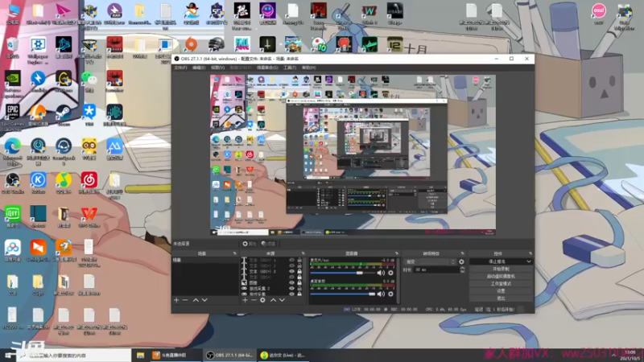Open the 文件(F) menu
Viewport: 644px width, 362px height.
tap(180, 68)
